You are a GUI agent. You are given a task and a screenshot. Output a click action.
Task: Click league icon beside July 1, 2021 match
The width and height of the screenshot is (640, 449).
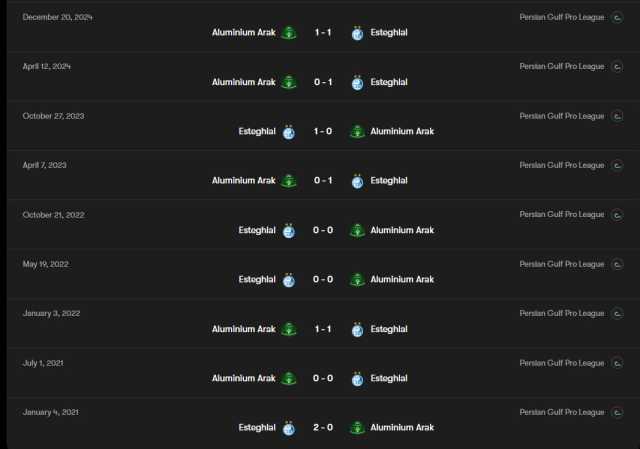[x=617, y=363]
